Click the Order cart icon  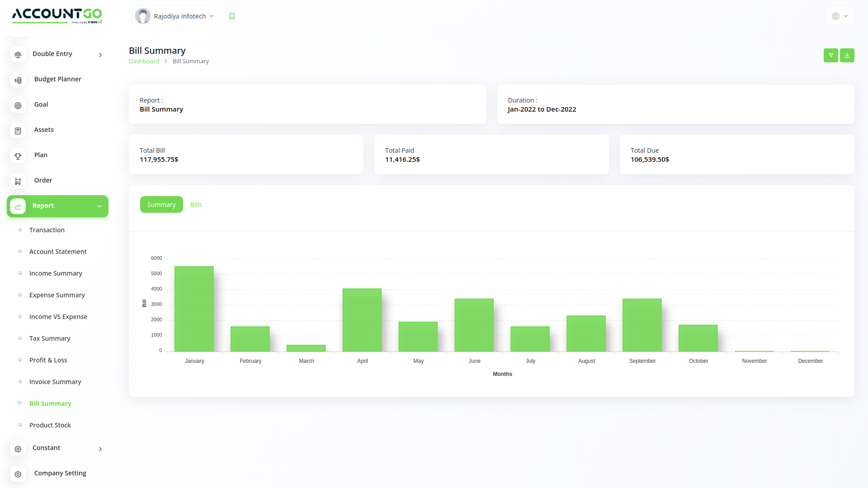click(x=18, y=181)
